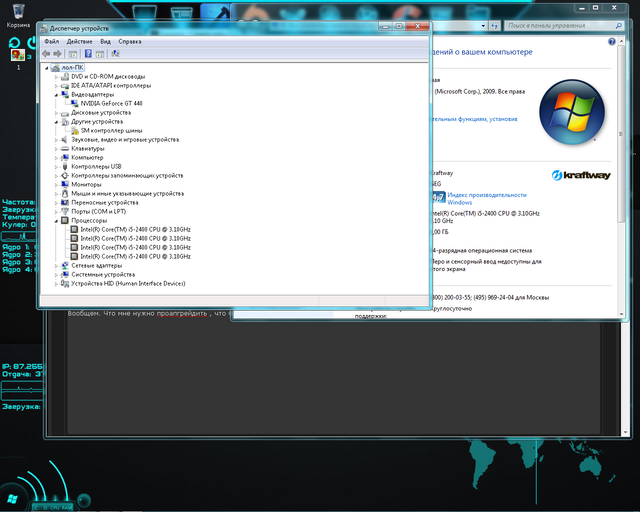Click the System window vertical scrollbar
The height and width of the screenshot is (512, 640).
point(621,134)
